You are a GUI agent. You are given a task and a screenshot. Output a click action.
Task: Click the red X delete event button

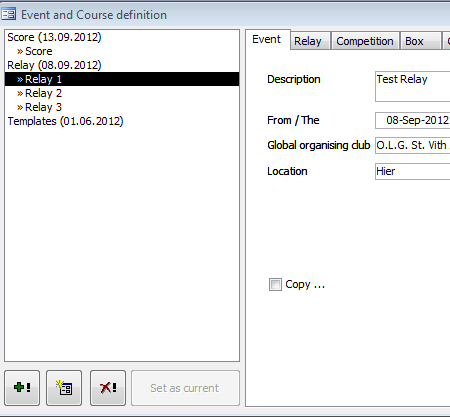(108, 388)
